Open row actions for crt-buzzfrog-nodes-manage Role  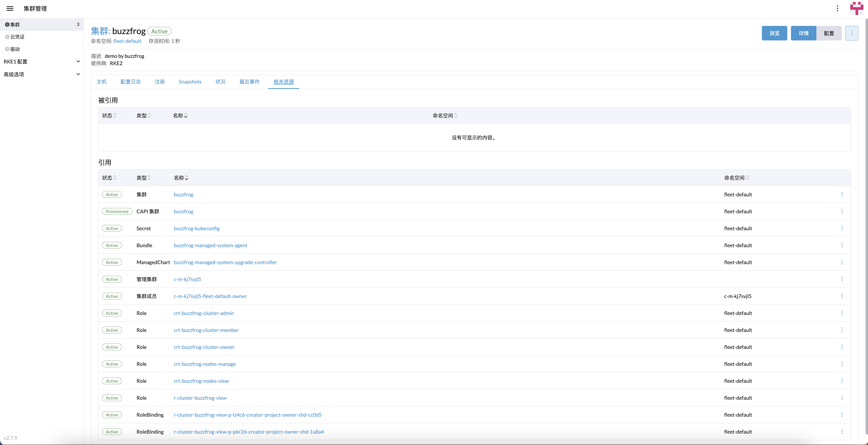[842, 364]
